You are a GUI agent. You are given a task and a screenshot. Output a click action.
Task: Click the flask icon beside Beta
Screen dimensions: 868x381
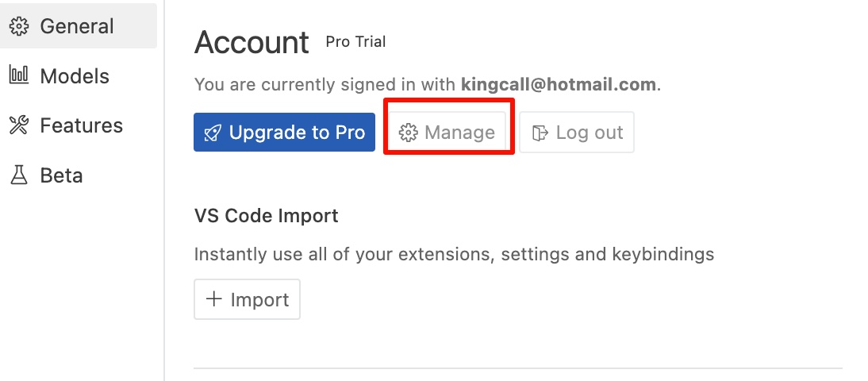(19, 175)
